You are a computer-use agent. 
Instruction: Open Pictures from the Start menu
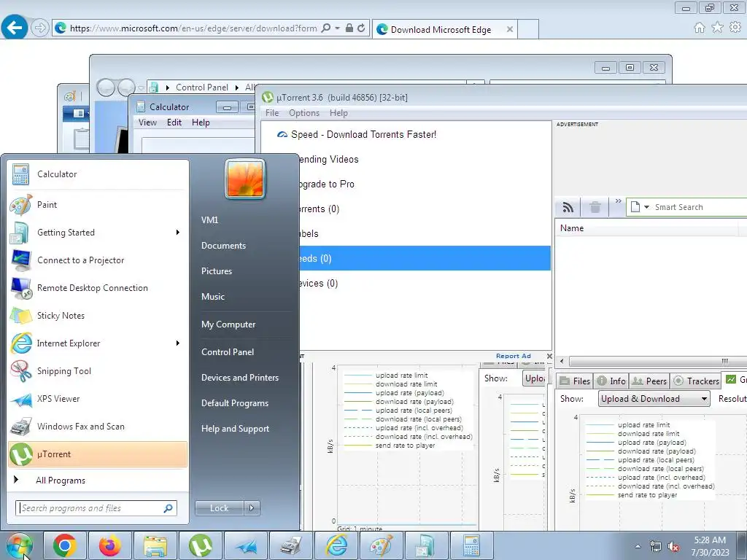(217, 271)
